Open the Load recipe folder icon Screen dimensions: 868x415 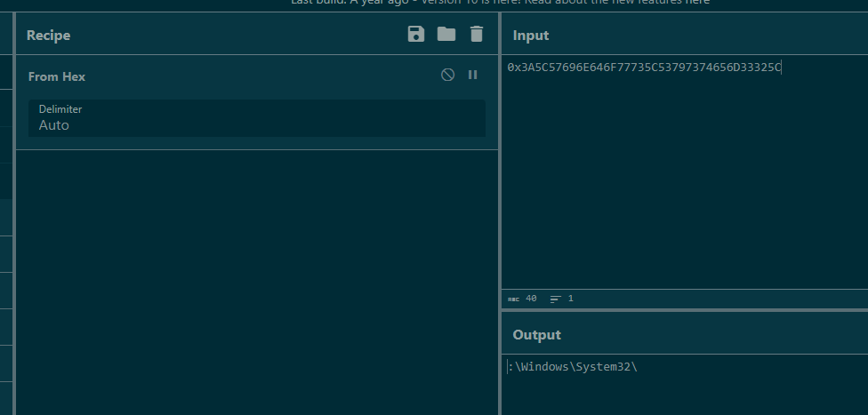(x=446, y=35)
